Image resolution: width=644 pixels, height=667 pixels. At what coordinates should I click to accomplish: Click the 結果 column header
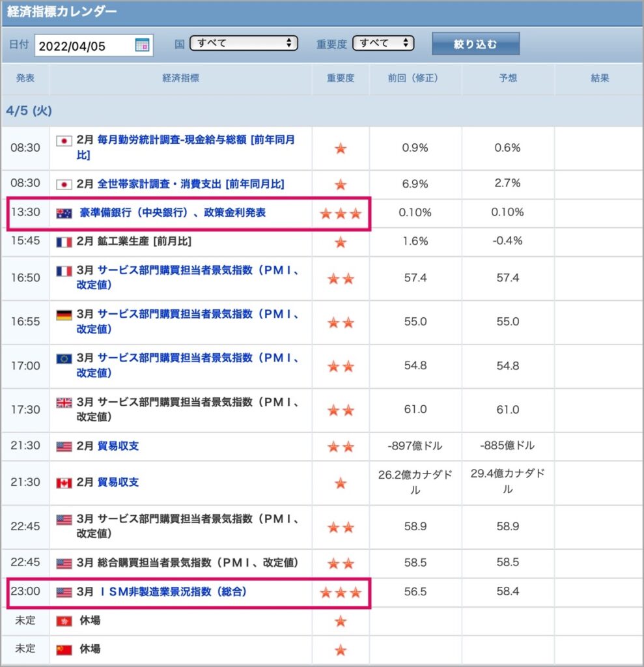pos(600,78)
